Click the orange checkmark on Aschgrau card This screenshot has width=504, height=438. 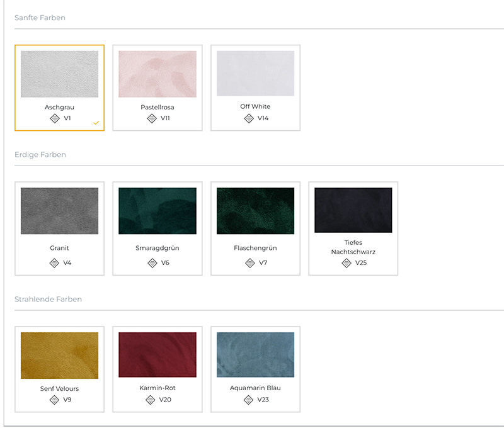96,123
